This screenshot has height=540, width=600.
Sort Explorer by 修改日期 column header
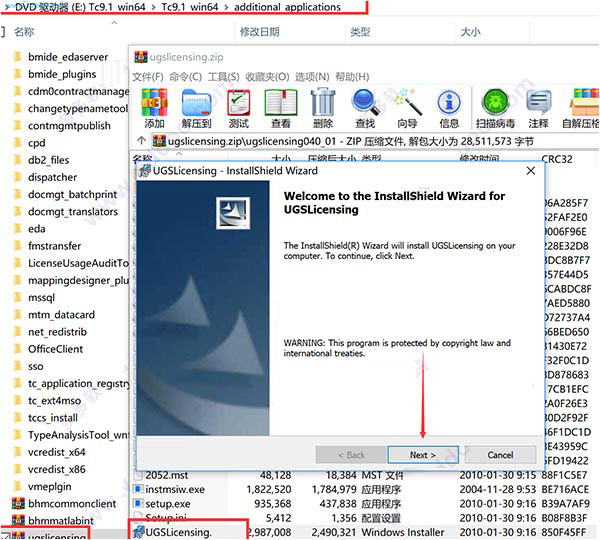coord(259,32)
